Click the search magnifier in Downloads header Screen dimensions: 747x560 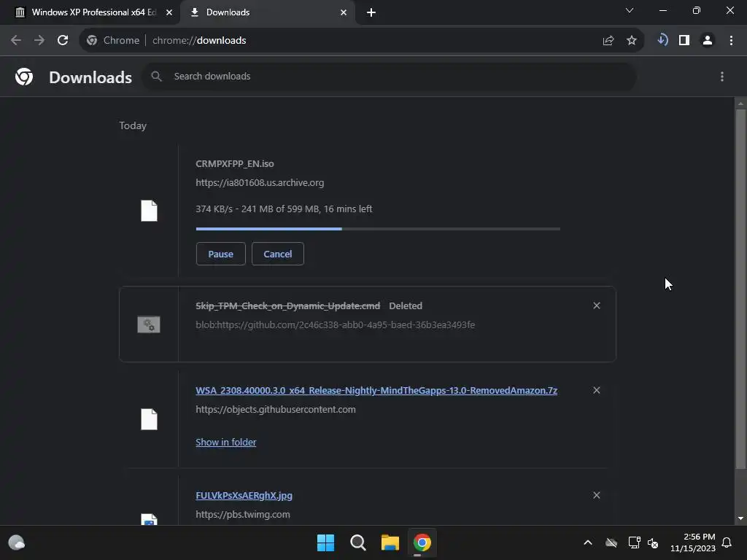[x=156, y=76]
